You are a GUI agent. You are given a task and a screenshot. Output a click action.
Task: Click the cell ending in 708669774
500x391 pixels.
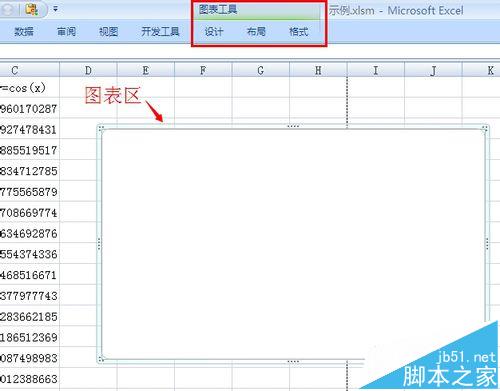pyautogui.click(x=30, y=212)
